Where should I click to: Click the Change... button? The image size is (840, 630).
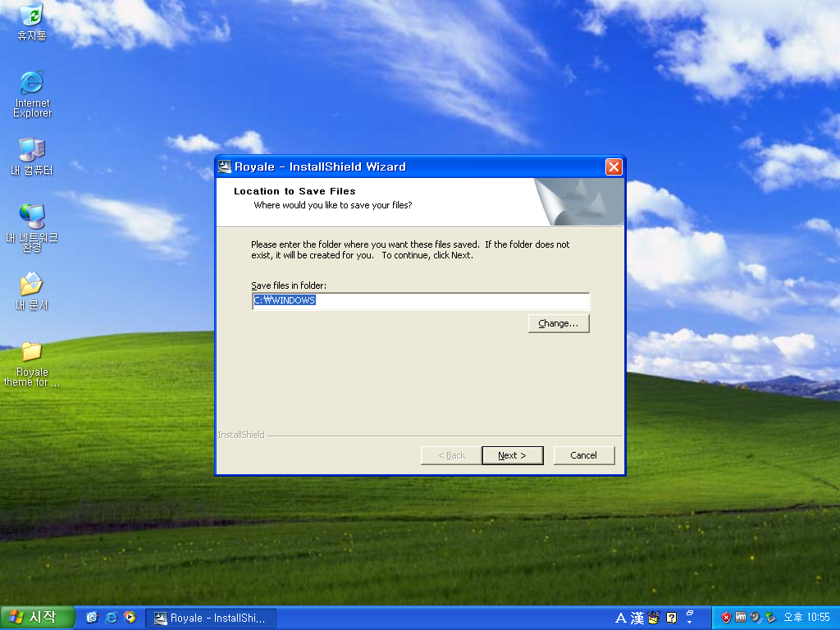pos(558,323)
